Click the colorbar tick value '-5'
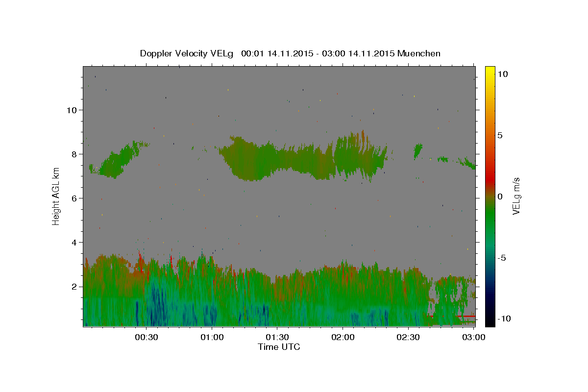Image resolution: width=588 pixels, height=392 pixels. [x=502, y=258]
